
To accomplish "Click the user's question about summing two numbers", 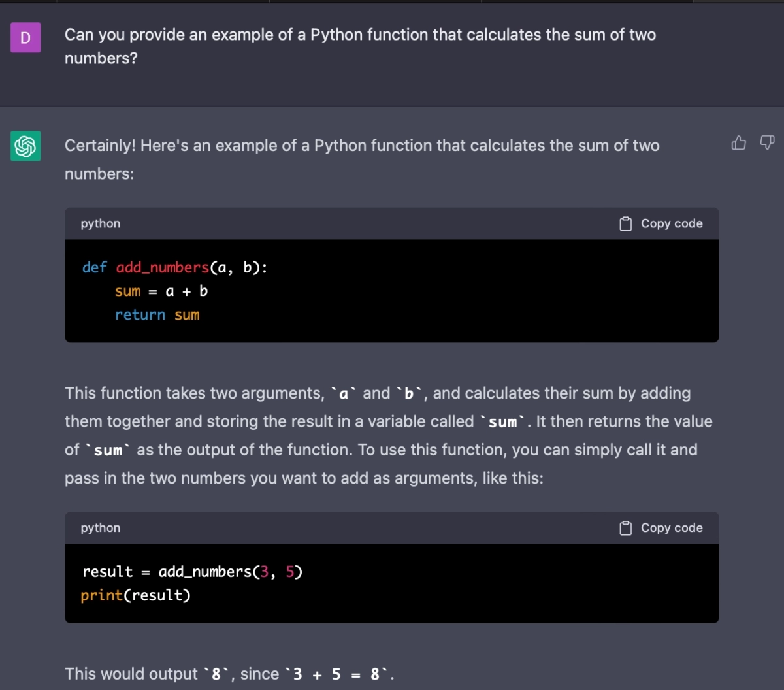I will (x=359, y=46).
